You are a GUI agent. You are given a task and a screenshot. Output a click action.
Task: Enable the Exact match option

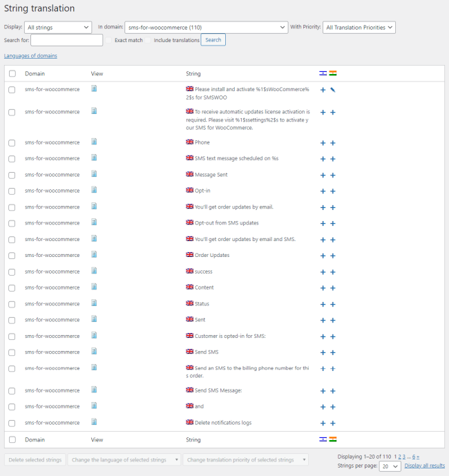coord(108,40)
